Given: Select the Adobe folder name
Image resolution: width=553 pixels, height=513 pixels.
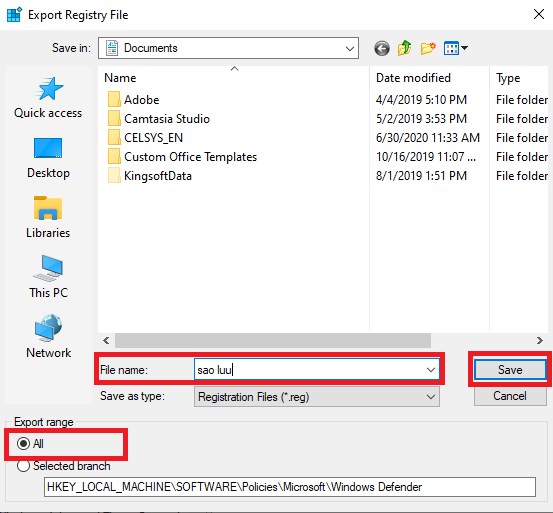Looking at the screenshot, I should [x=141, y=100].
